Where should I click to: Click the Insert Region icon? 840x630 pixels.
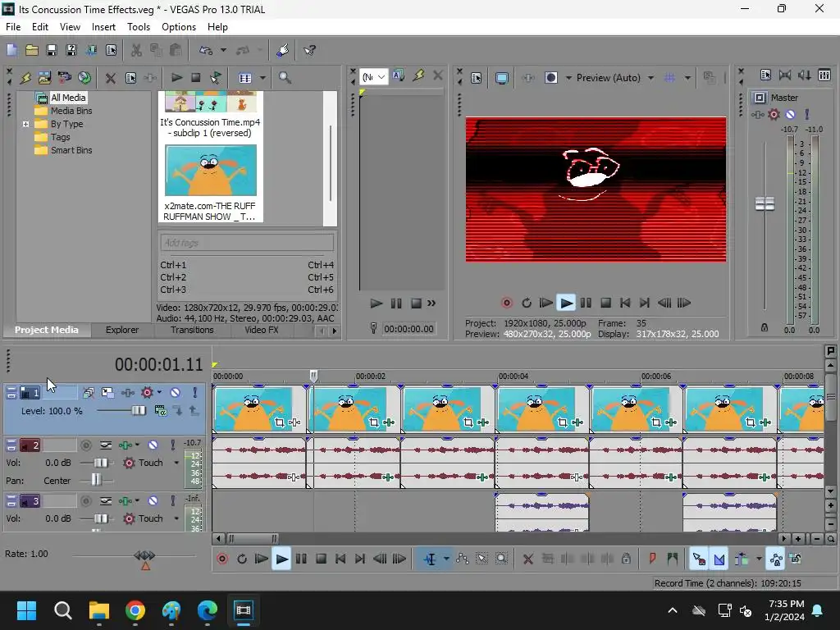click(673, 559)
